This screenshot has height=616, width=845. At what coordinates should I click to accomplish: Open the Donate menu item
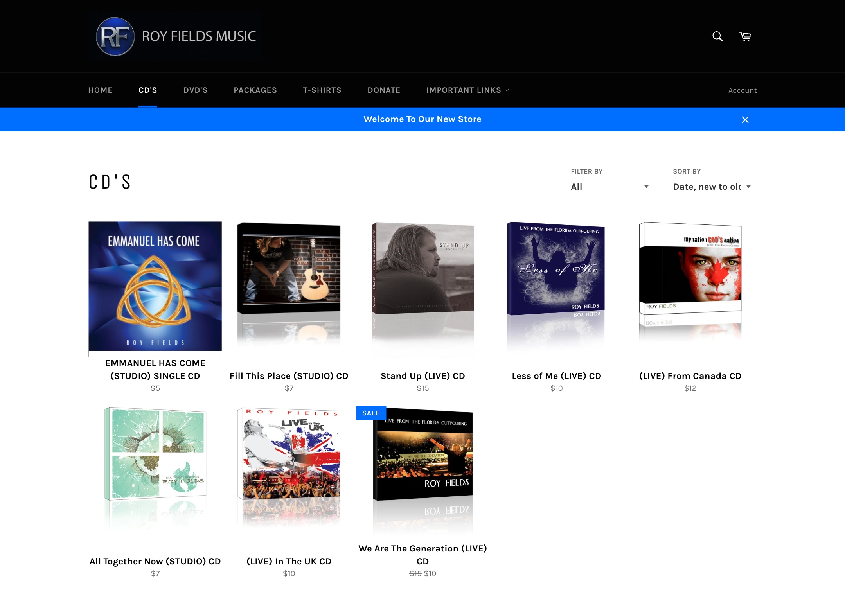(384, 90)
